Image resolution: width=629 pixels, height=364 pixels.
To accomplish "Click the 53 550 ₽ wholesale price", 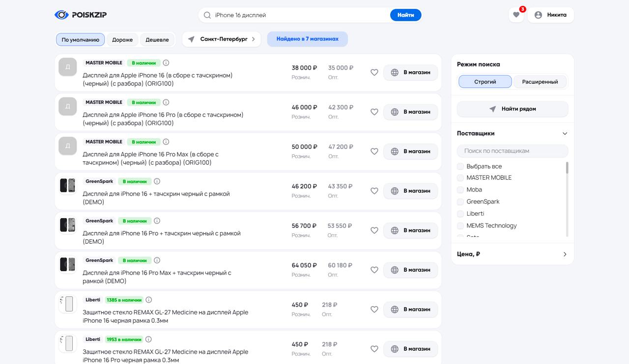I will pos(340,226).
